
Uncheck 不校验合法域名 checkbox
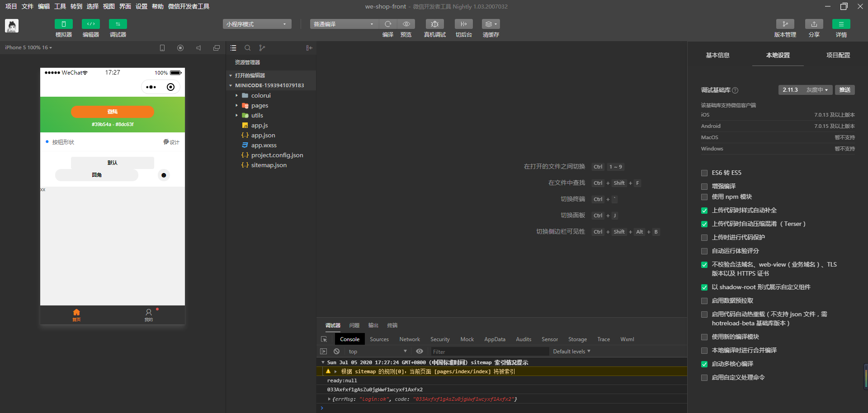(x=704, y=265)
